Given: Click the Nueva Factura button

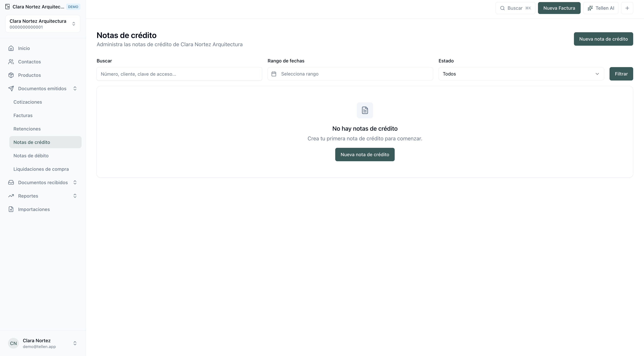Looking at the screenshot, I should pos(559,8).
